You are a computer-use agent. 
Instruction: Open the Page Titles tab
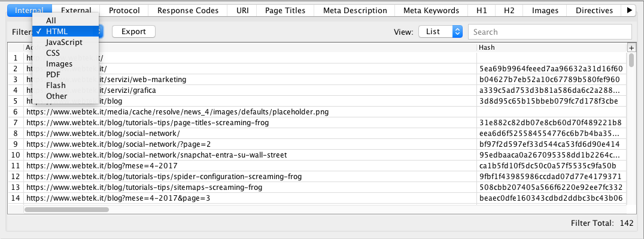[285, 11]
